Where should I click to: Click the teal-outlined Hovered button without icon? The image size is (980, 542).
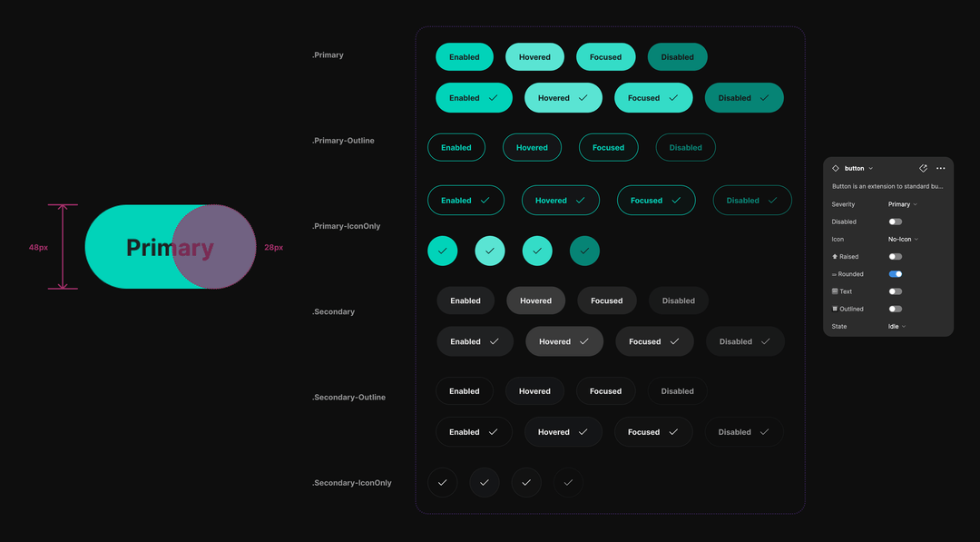532,148
